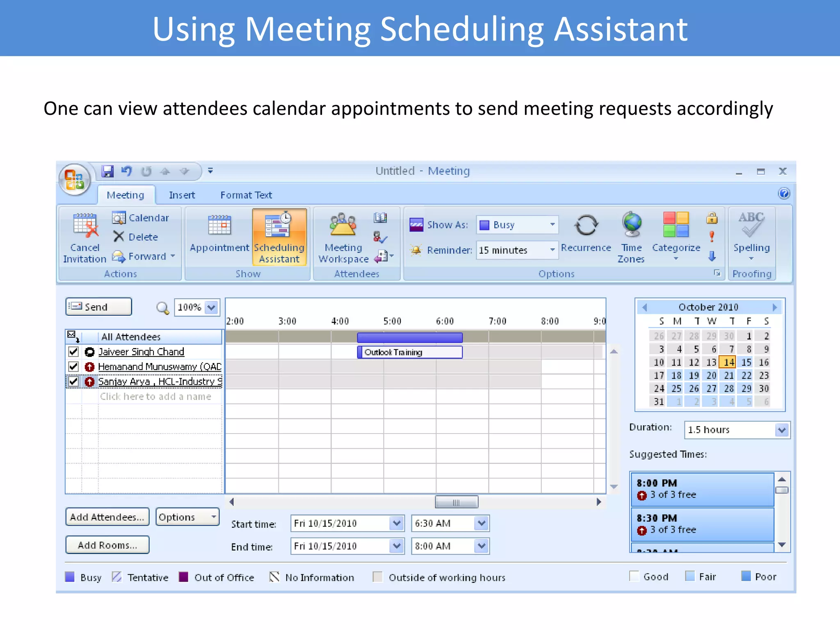The image size is (840, 630).
Task: Save using the floppy disk icon
Action: pos(108,171)
